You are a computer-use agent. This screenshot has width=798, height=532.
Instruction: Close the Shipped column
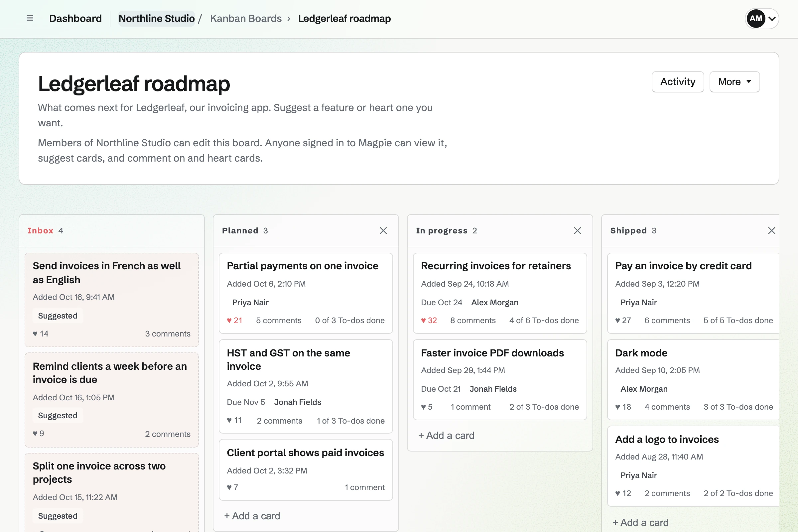tap(771, 231)
